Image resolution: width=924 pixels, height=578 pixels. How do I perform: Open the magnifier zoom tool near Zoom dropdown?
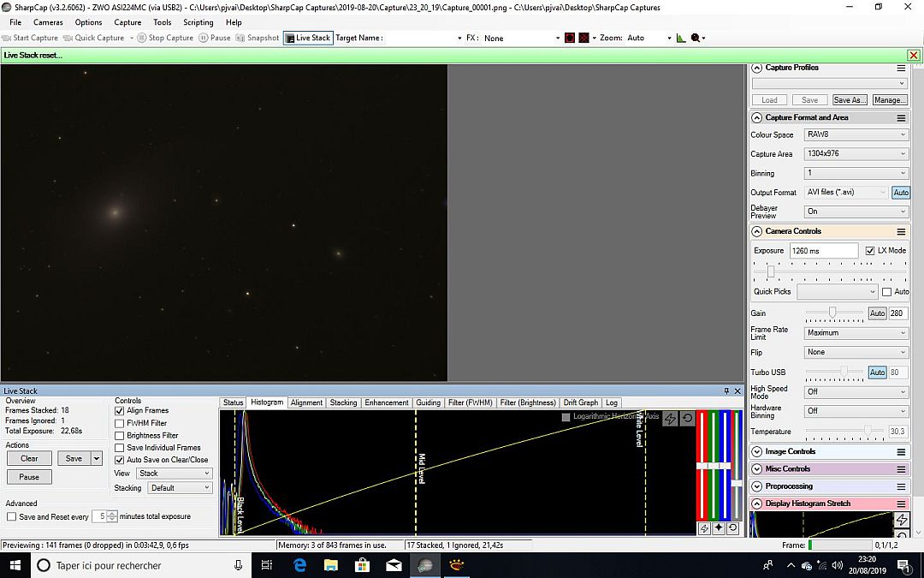pos(695,38)
